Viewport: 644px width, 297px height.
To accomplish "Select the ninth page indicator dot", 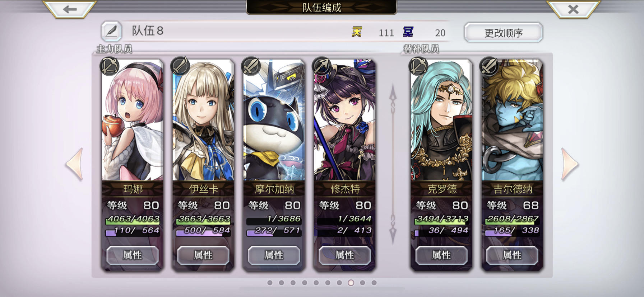I will click(362, 283).
